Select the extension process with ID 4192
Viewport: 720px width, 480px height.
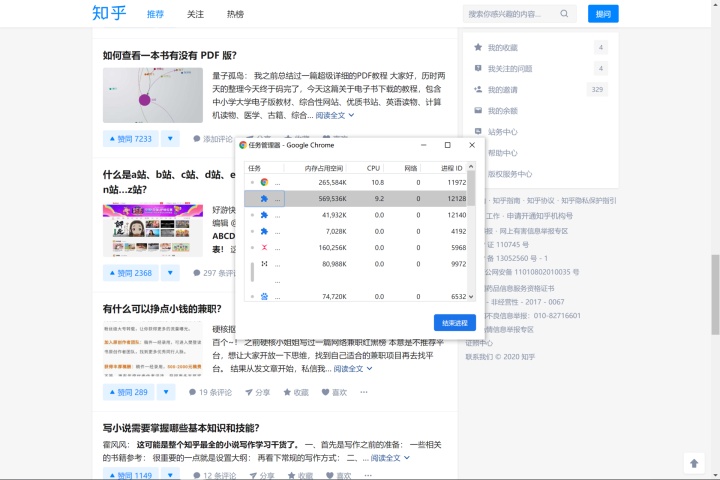(356, 231)
